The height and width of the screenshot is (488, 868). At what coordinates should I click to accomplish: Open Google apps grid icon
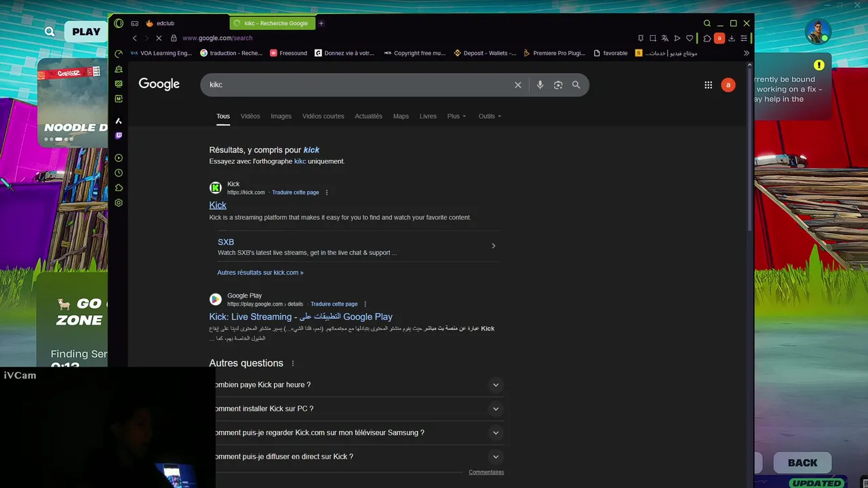[x=708, y=85]
